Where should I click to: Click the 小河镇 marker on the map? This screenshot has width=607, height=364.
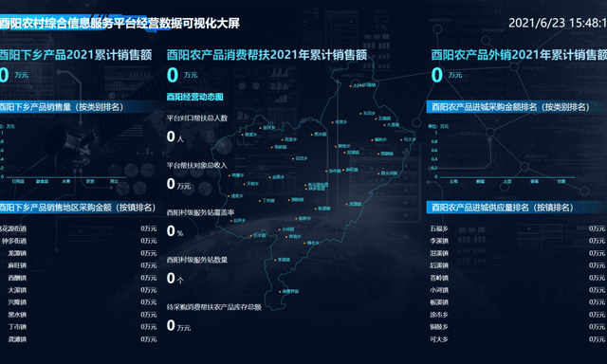[x=286, y=229]
